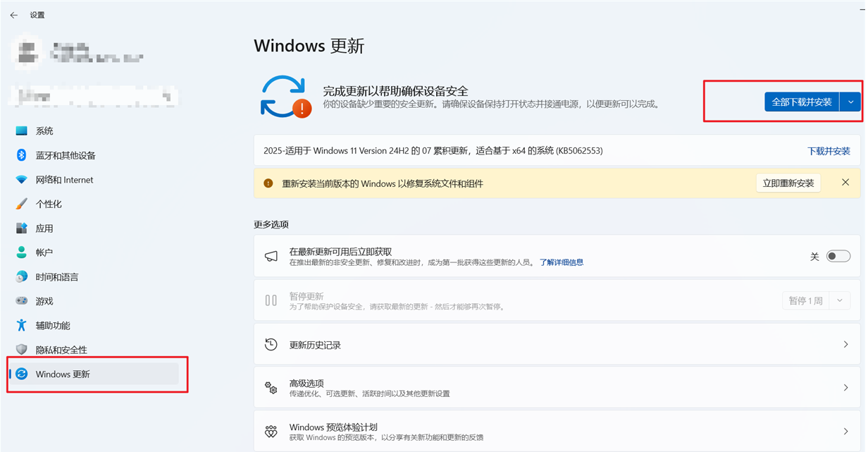Click the 重新安装当前版本的 Windows banner text
This screenshot has height=452, width=868.
[x=383, y=183]
